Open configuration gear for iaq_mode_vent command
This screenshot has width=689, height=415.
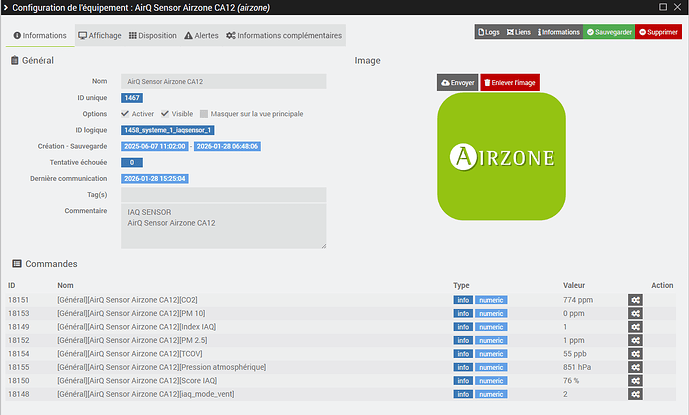click(635, 394)
